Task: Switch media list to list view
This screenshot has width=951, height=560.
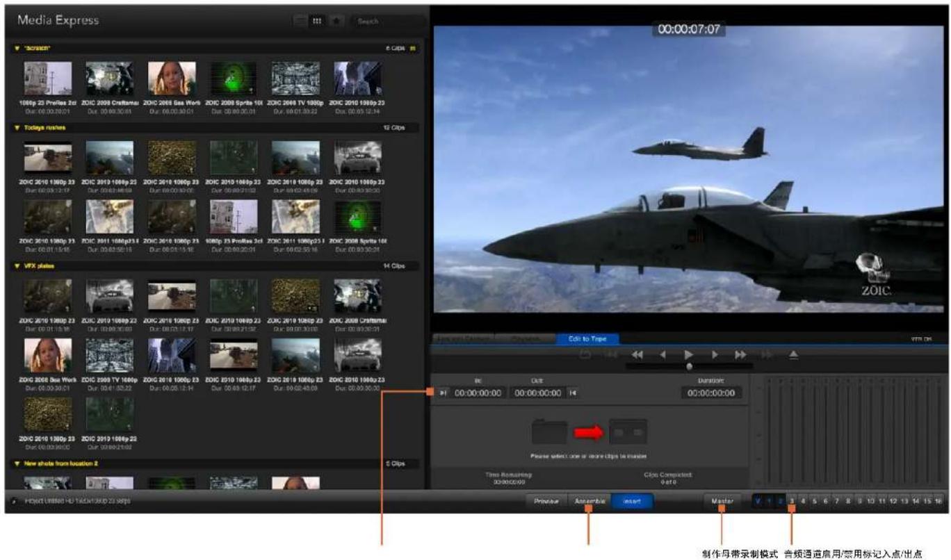Action: [302, 22]
